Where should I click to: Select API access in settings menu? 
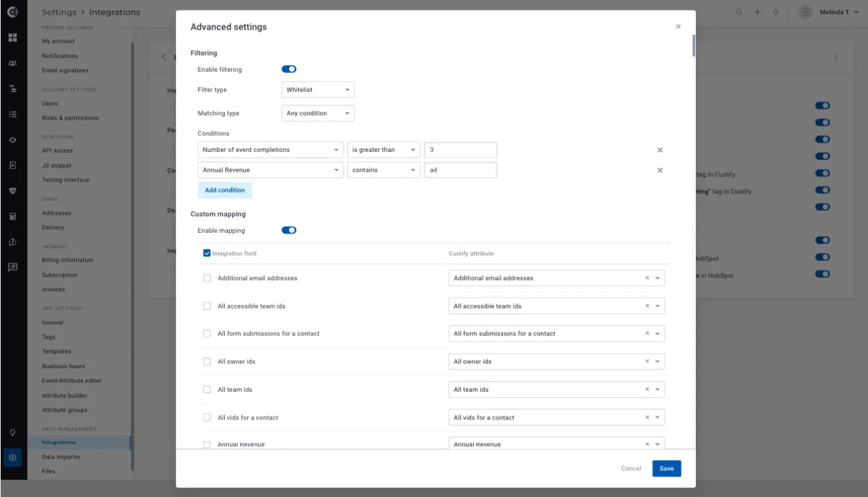click(x=57, y=151)
